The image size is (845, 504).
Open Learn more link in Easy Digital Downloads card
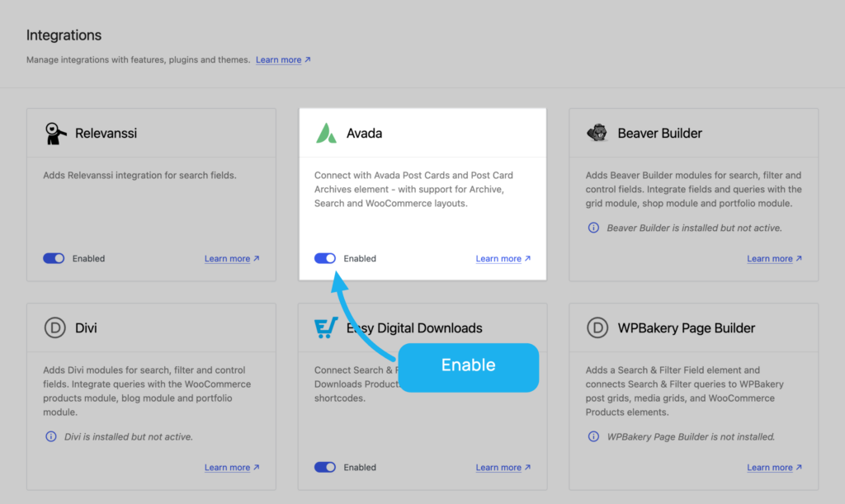click(x=503, y=468)
